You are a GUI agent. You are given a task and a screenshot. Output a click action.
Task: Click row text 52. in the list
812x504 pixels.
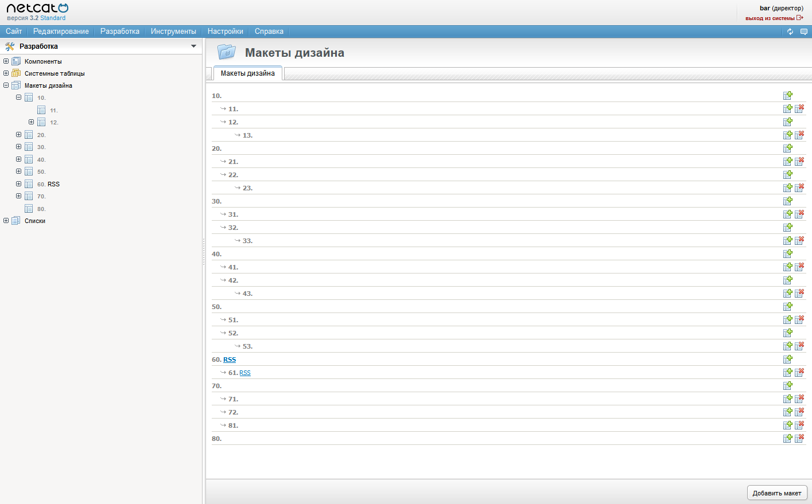233,333
